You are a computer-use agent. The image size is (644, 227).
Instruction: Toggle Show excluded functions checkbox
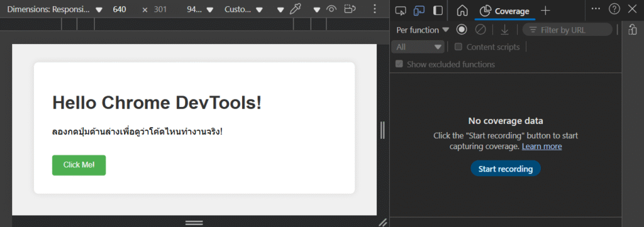399,64
